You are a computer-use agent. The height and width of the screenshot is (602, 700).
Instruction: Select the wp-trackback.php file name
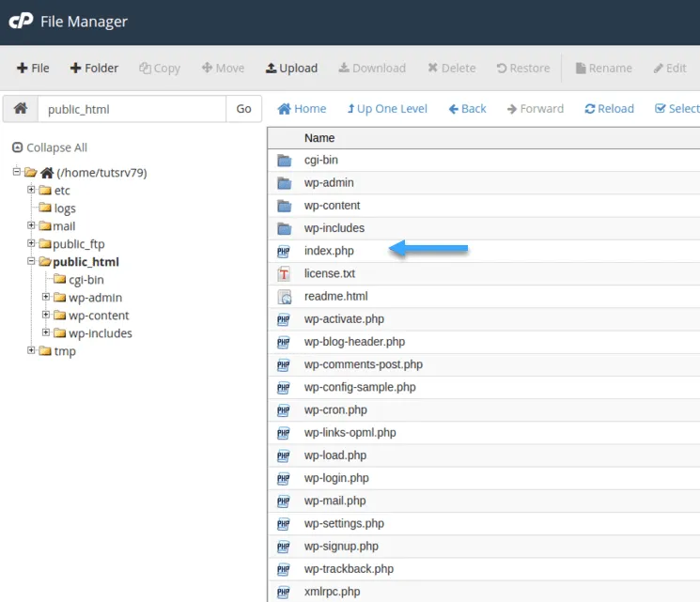coord(349,569)
